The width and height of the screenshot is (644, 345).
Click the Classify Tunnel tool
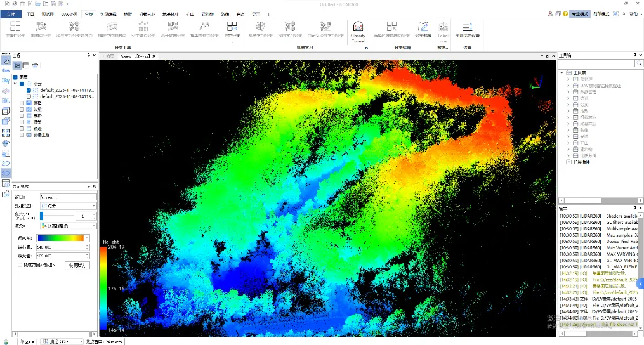coord(358,31)
